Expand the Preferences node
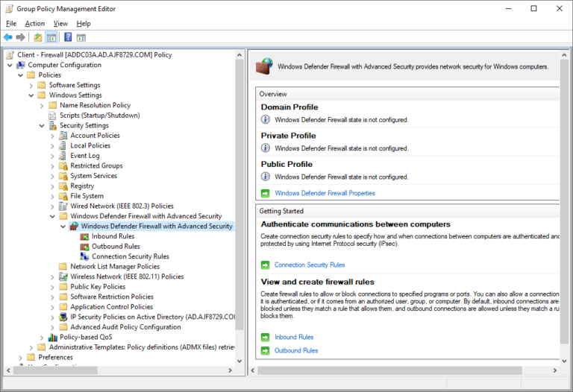 click(x=20, y=358)
